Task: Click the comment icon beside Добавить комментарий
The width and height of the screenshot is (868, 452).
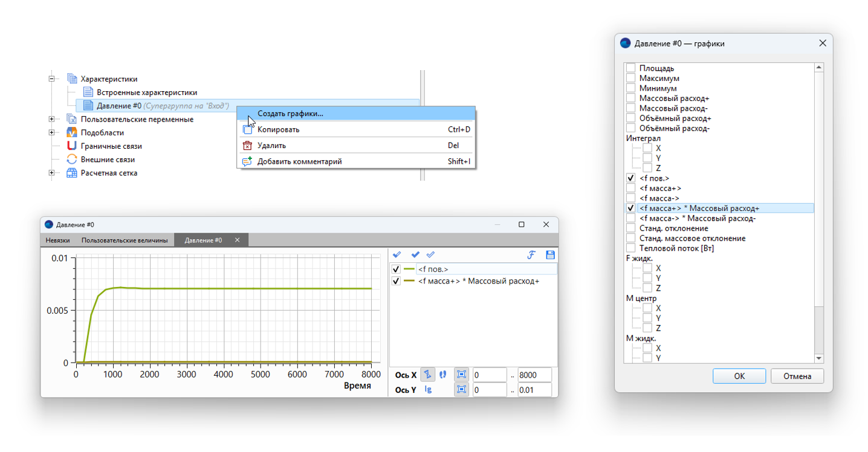Action: (247, 161)
